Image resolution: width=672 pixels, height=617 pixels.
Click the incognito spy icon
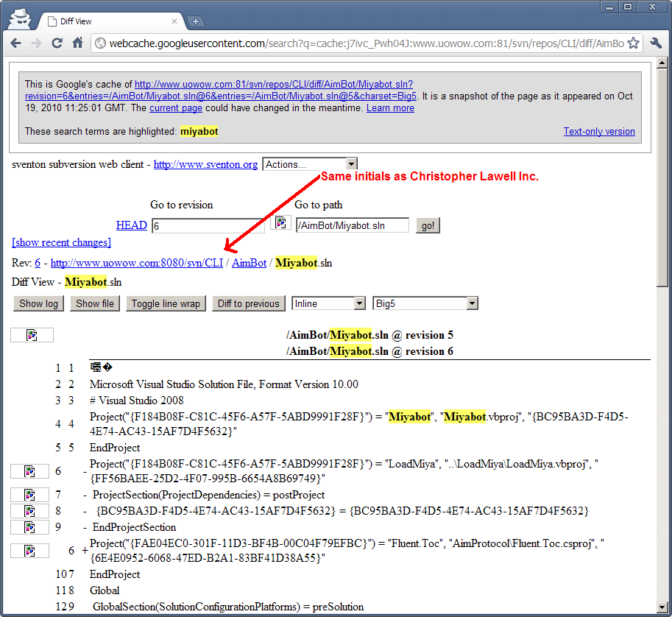coord(20,20)
